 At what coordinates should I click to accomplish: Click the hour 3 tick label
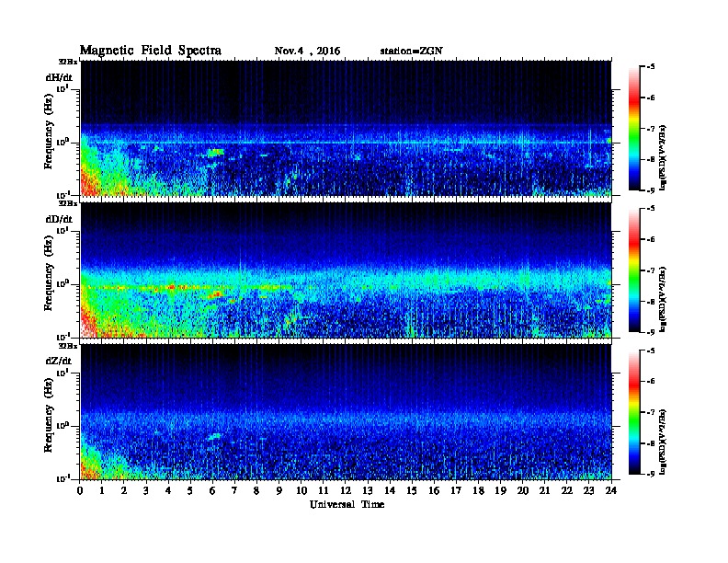pyautogui.click(x=147, y=490)
